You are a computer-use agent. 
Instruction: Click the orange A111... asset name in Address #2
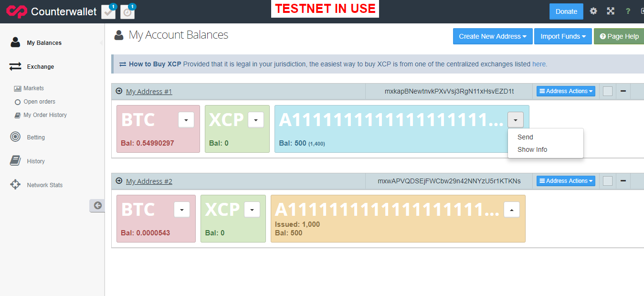tap(387, 210)
